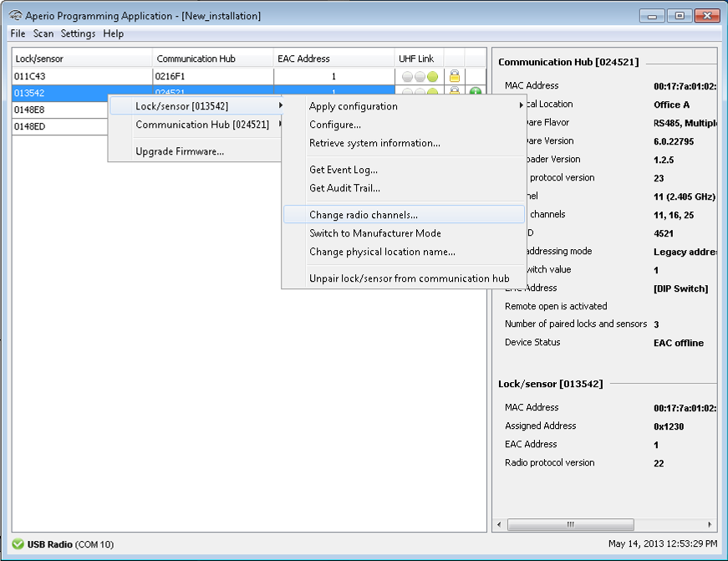Select lock row 0148ED
The width and height of the screenshot is (728, 561).
[59, 126]
